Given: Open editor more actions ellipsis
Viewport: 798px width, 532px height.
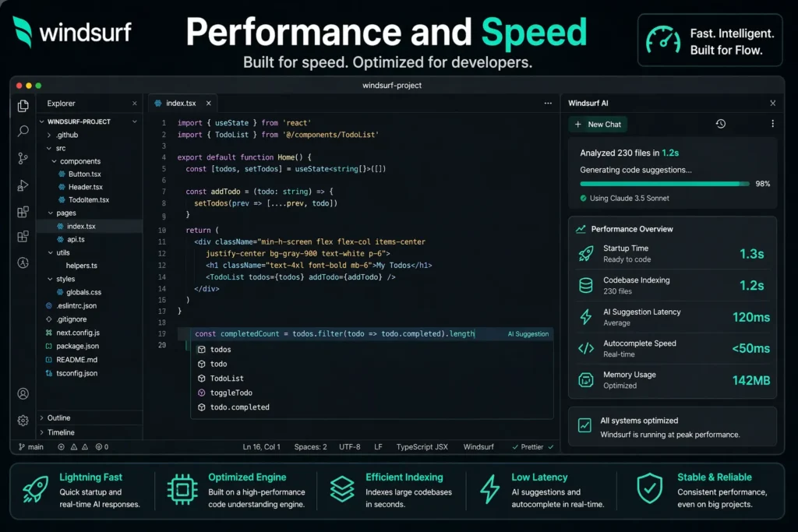Looking at the screenshot, I should click(548, 104).
